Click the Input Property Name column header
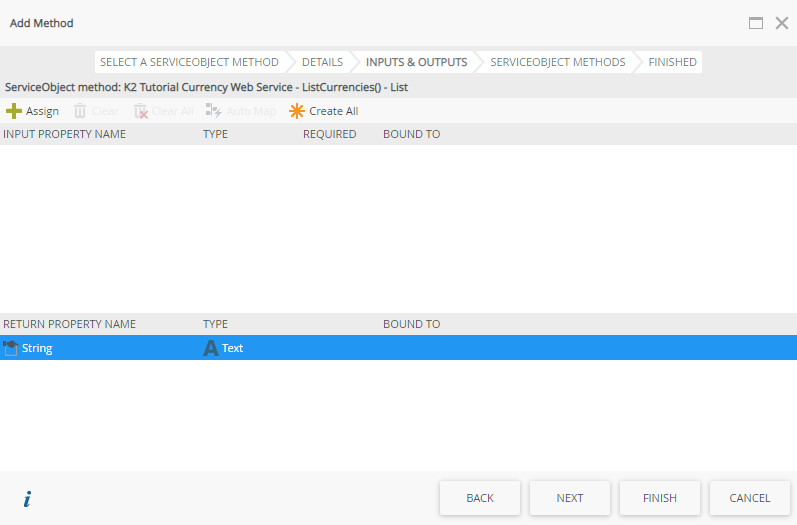 [65, 134]
